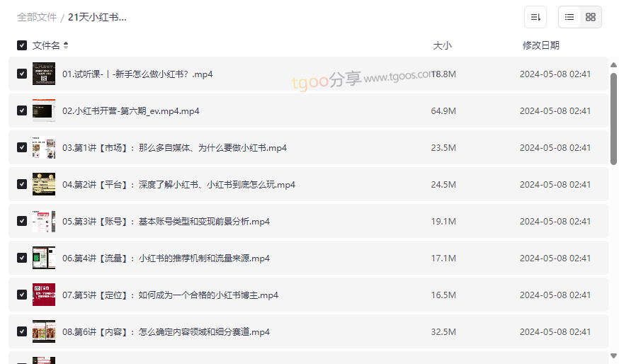619x364 pixels.
Task: Select the 17.1M size value
Action: pos(443,258)
